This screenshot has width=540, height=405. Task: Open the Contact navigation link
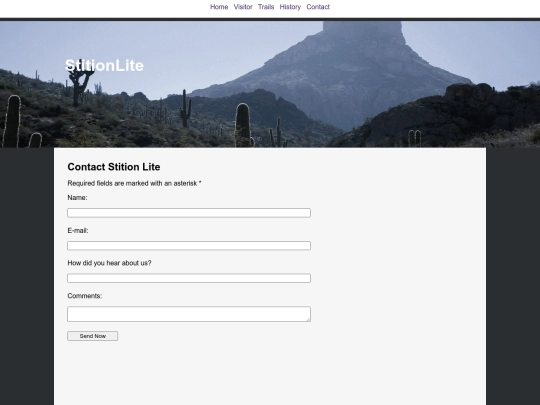(x=318, y=7)
